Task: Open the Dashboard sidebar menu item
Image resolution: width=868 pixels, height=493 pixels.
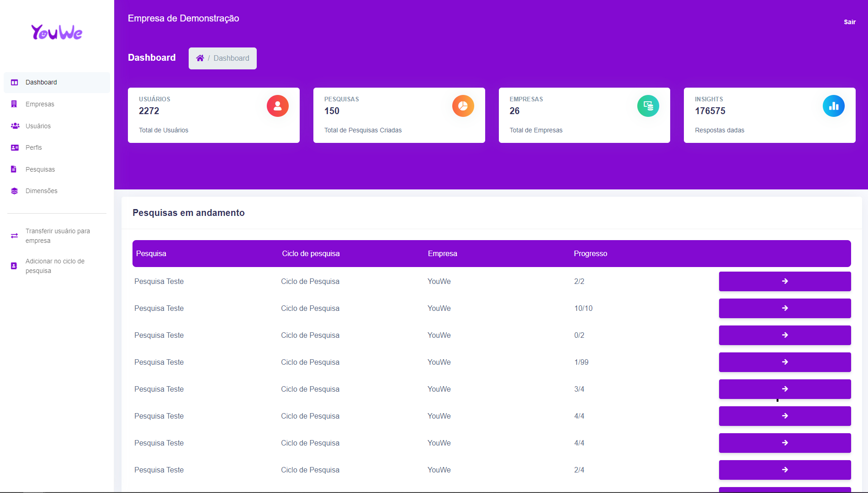Action: click(41, 82)
